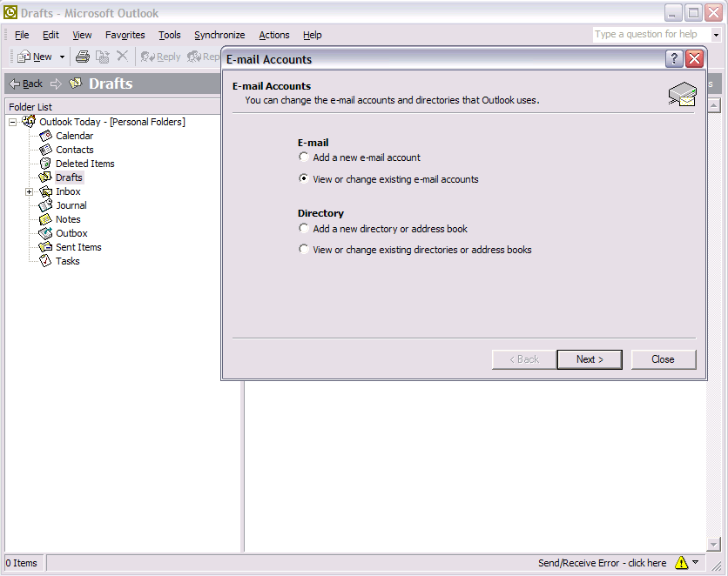
Task: Click the Close button in dialog
Action: click(663, 359)
